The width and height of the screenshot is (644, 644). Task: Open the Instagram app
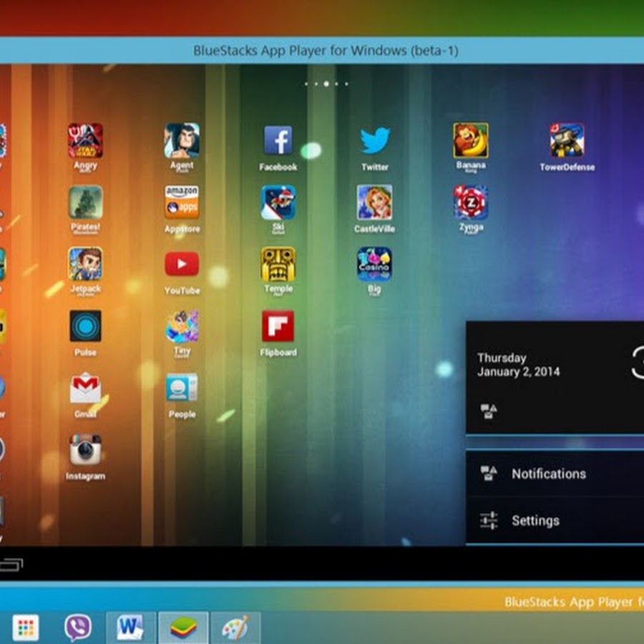pyautogui.click(x=85, y=449)
